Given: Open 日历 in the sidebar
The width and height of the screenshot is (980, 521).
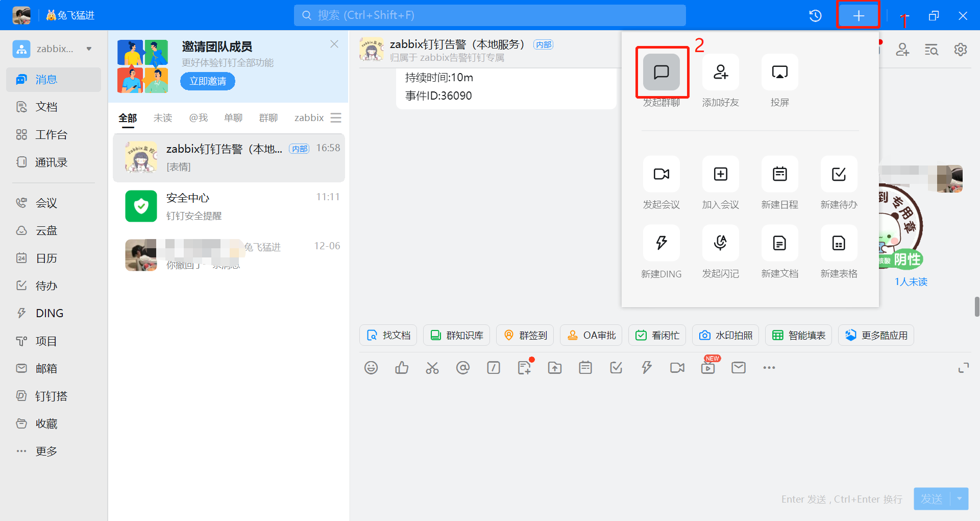Looking at the screenshot, I should pos(54,258).
